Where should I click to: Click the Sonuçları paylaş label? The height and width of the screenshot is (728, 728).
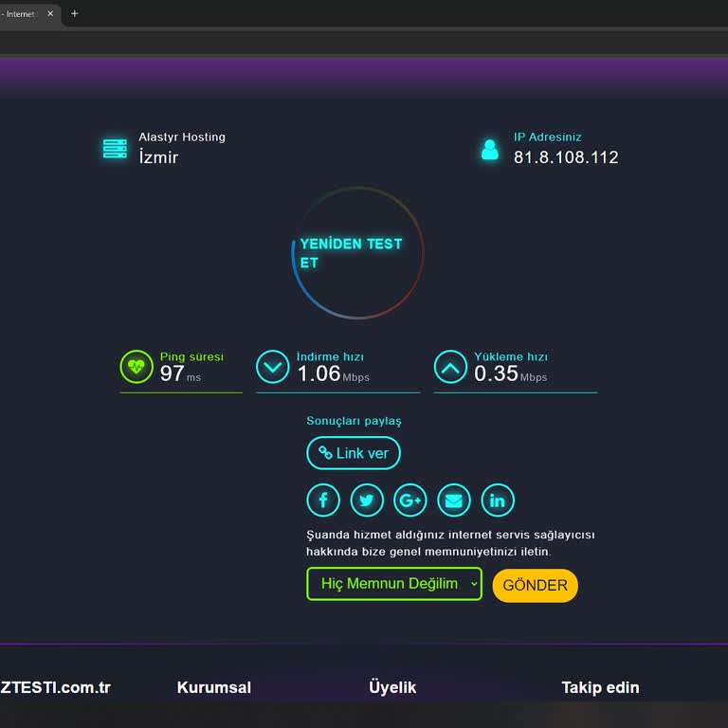click(x=354, y=421)
